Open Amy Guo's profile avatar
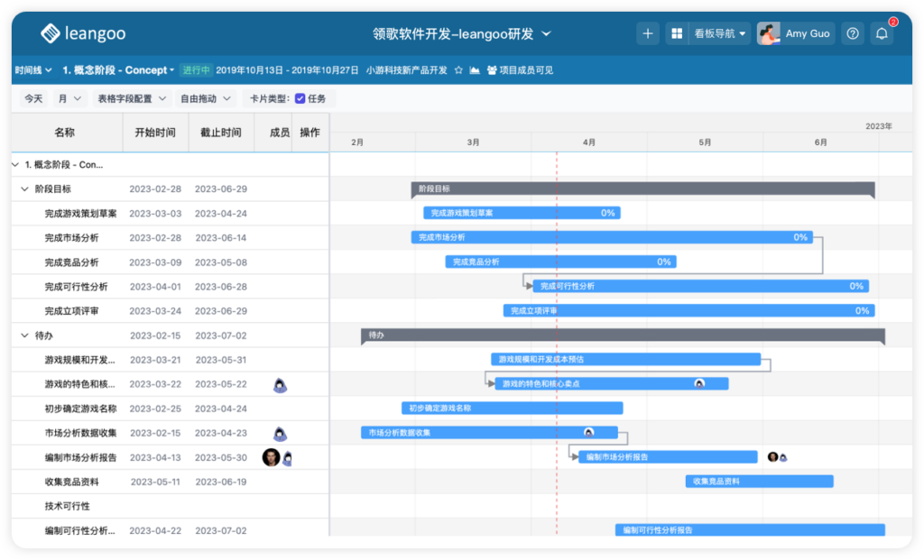Screen dimensions: 924x560 pyautogui.click(x=769, y=32)
